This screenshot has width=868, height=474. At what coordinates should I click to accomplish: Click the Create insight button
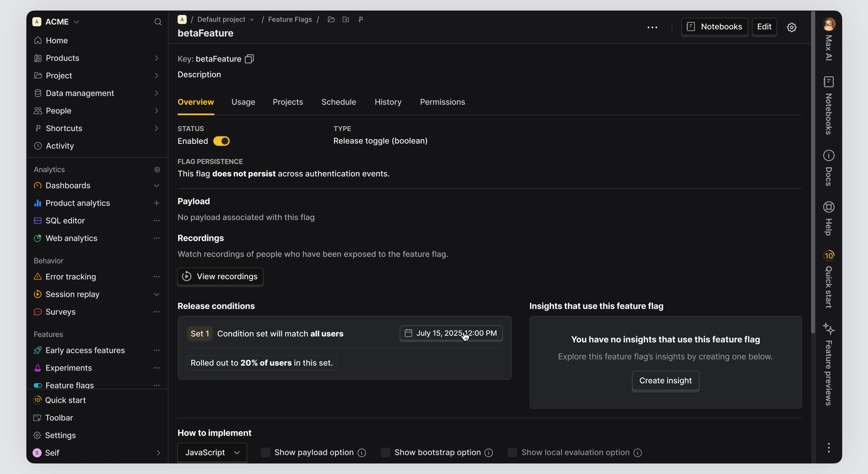click(x=665, y=380)
